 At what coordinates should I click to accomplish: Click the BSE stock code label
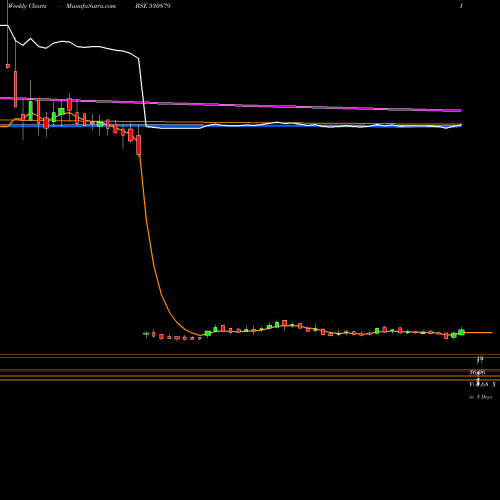pos(153,6)
